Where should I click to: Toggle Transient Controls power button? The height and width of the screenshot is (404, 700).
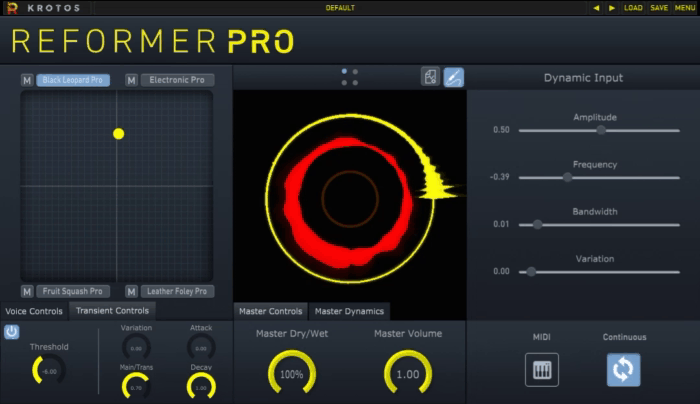pyautogui.click(x=12, y=332)
